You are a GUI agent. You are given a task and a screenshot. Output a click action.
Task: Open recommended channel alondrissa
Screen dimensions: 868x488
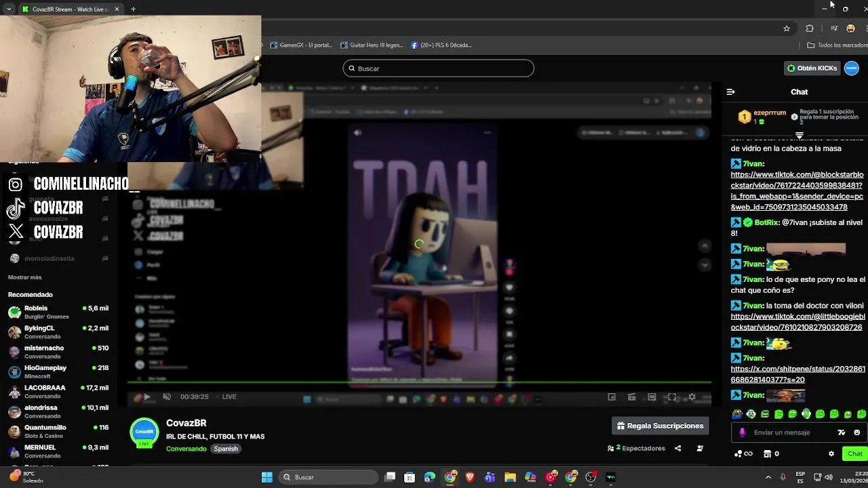tap(58, 411)
